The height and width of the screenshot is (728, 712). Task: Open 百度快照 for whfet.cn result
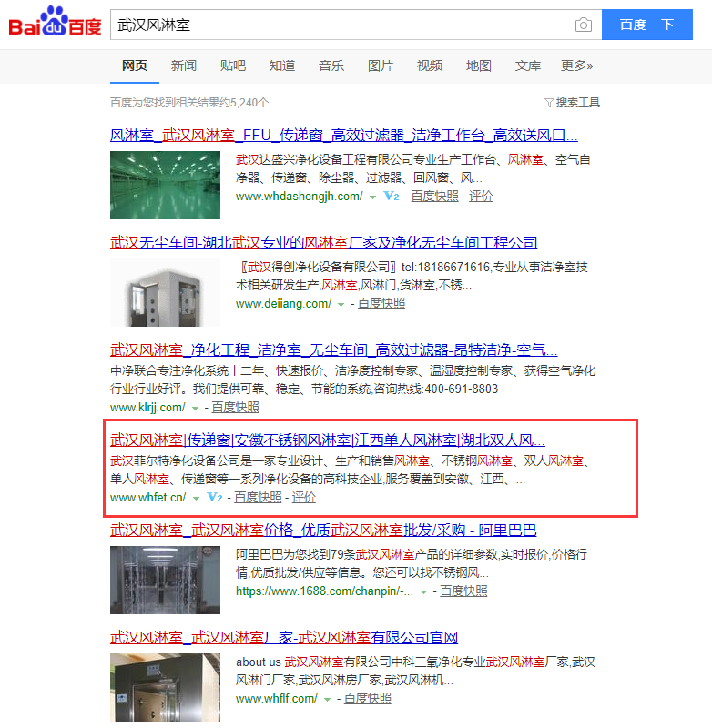tap(258, 498)
